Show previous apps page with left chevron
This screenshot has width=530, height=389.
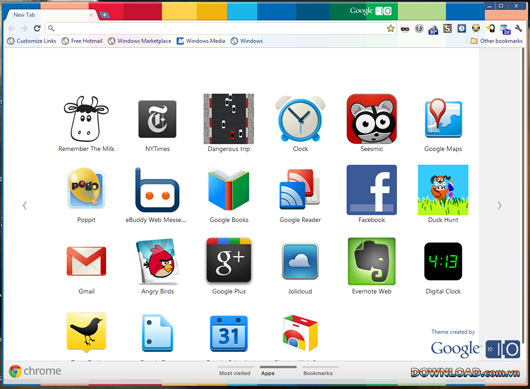24,205
